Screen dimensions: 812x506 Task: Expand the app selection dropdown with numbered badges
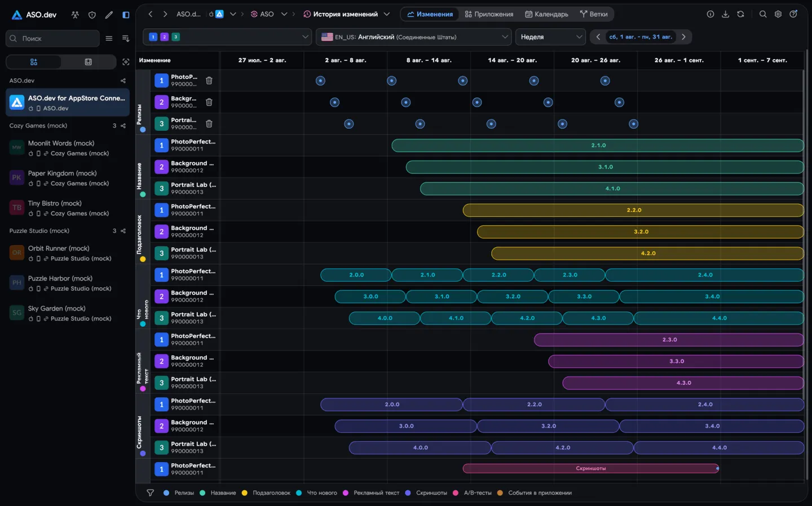pyautogui.click(x=227, y=37)
